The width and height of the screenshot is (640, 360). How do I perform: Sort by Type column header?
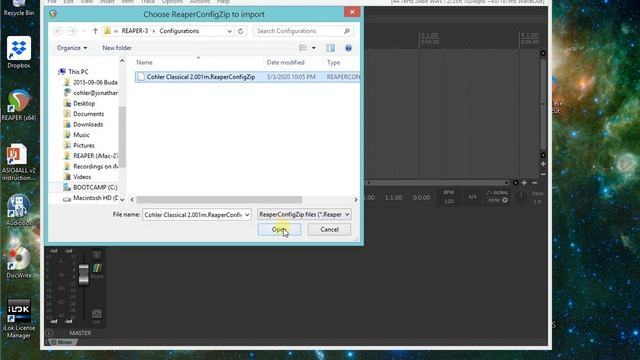tap(333, 62)
